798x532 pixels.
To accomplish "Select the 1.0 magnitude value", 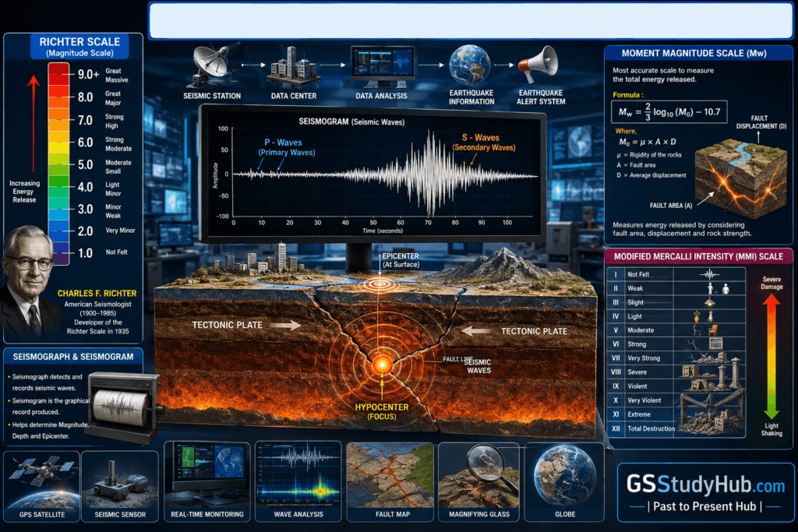I will 86,253.
